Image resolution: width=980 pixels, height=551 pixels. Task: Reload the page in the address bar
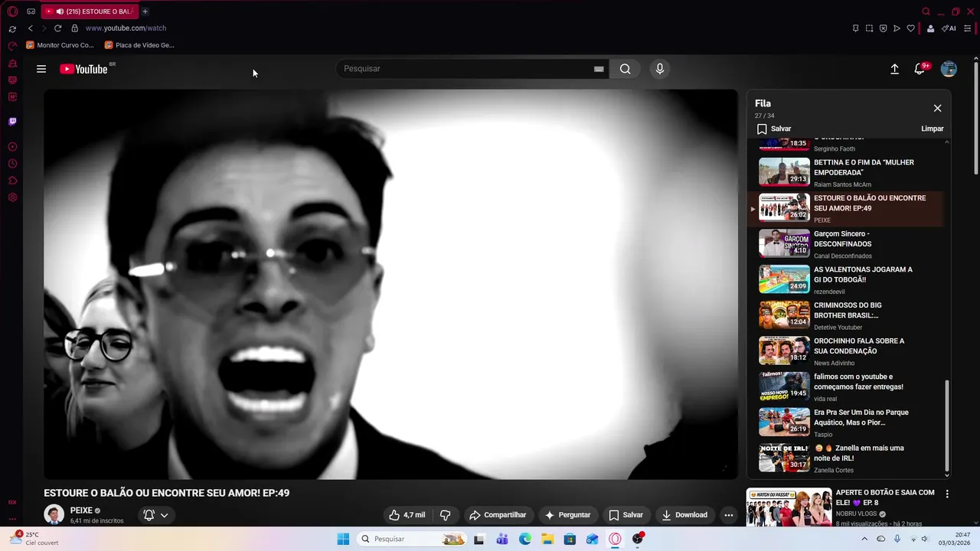(57, 28)
